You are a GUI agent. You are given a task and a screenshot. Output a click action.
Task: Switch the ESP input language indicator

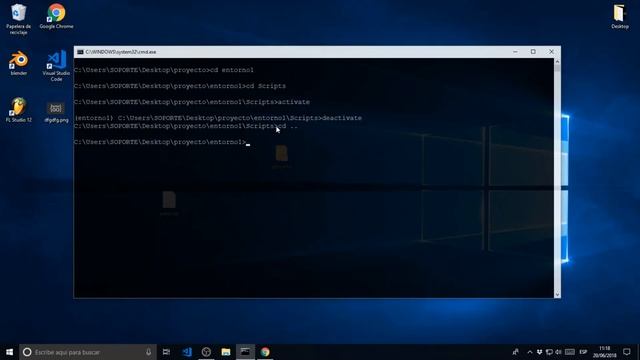(583, 352)
